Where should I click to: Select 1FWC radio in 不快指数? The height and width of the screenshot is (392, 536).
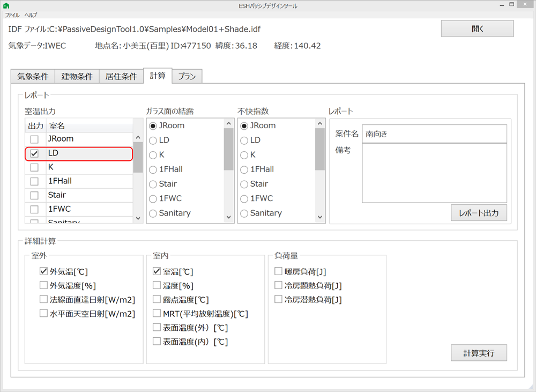[244, 199]
